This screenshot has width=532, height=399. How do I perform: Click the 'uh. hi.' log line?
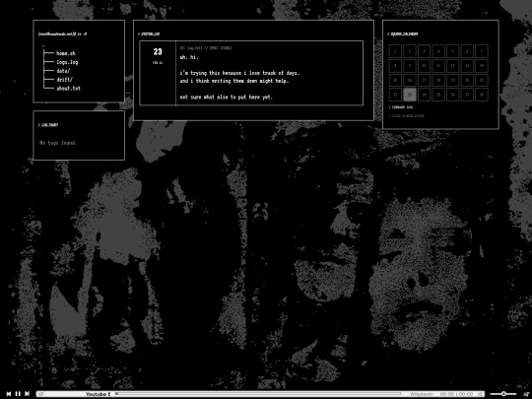coord(189,57)
